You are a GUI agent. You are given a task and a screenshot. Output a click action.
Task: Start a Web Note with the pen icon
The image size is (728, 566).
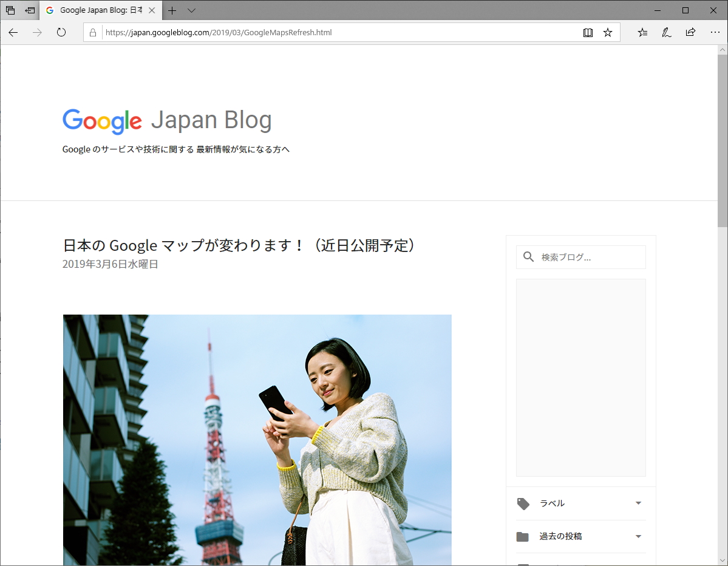(666, 32)
